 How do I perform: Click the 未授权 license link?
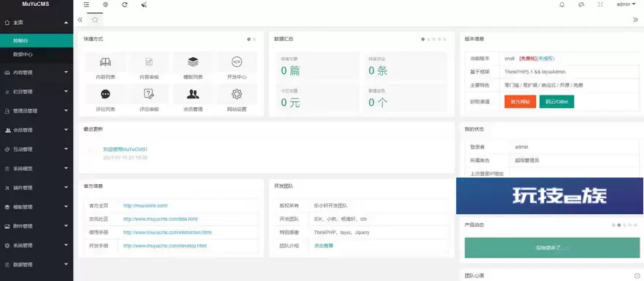point(546,59)
